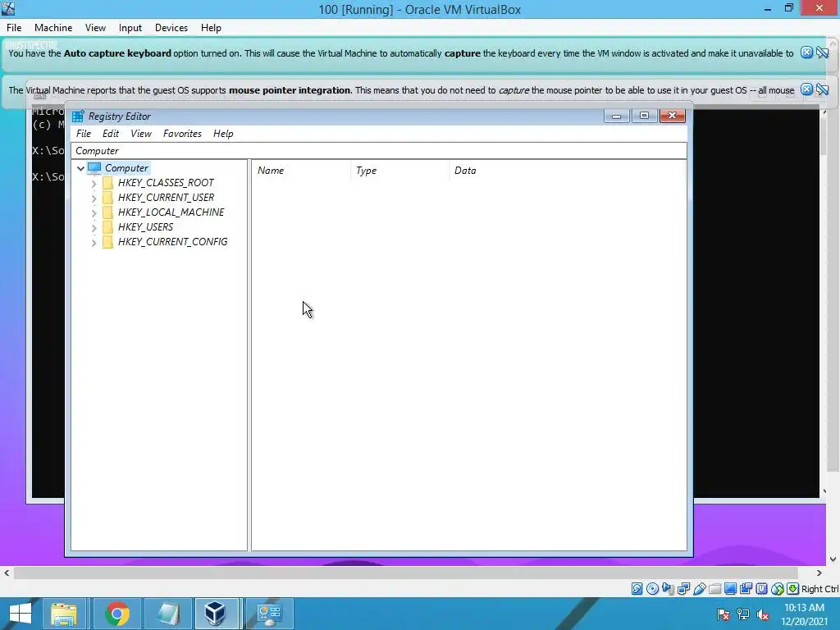The height and width of the screenshot is (630, 840).
Task: Expand the HKEY_CURRENT_USER key
Action: 94,199
